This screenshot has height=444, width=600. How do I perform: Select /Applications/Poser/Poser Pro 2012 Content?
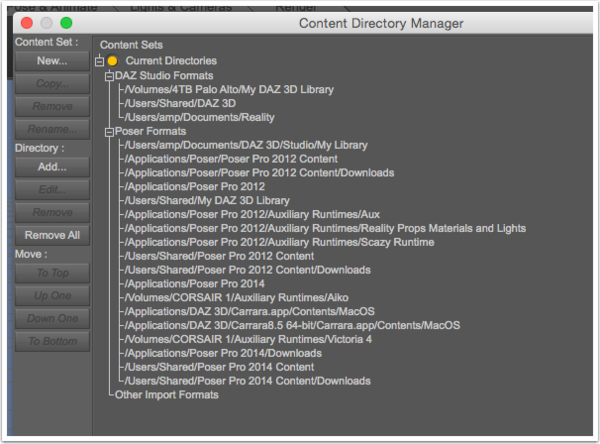tap(231, 159)
